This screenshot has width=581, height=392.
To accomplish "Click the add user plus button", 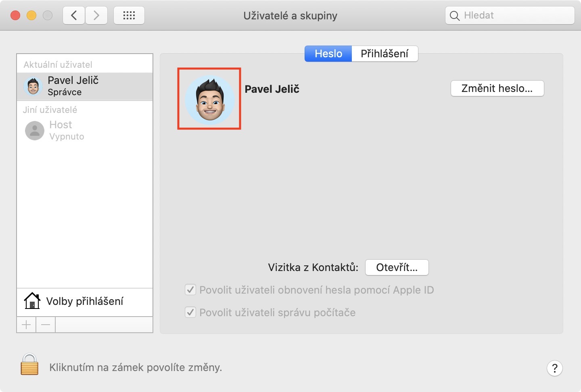I will 26,325.
